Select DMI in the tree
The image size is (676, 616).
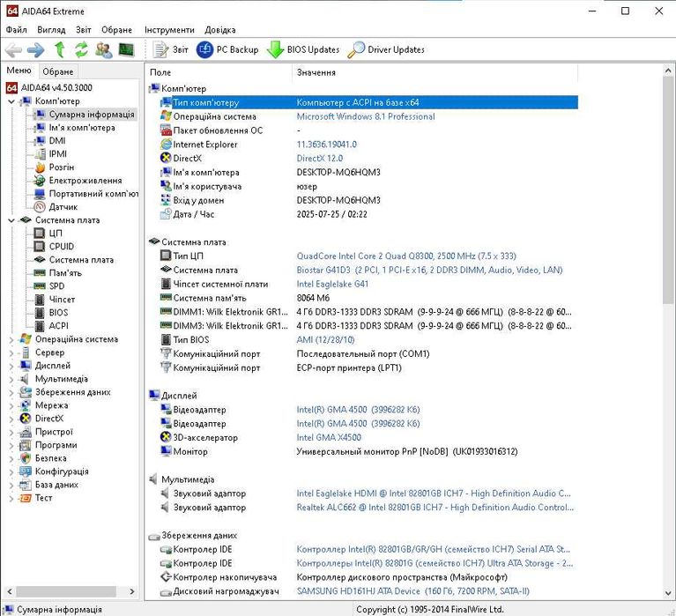pyautogui.click(x=50, y=140)
